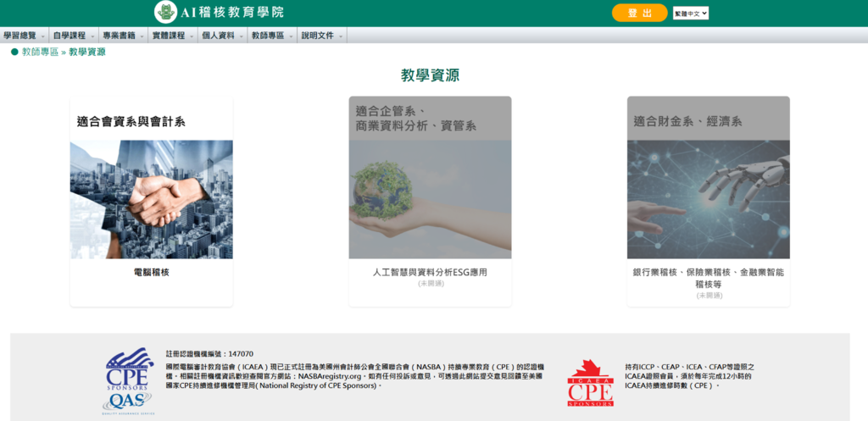This screenshot has height=421, width=868.
Task: Click 電腦稽核 course label
Action: point(151,272)
